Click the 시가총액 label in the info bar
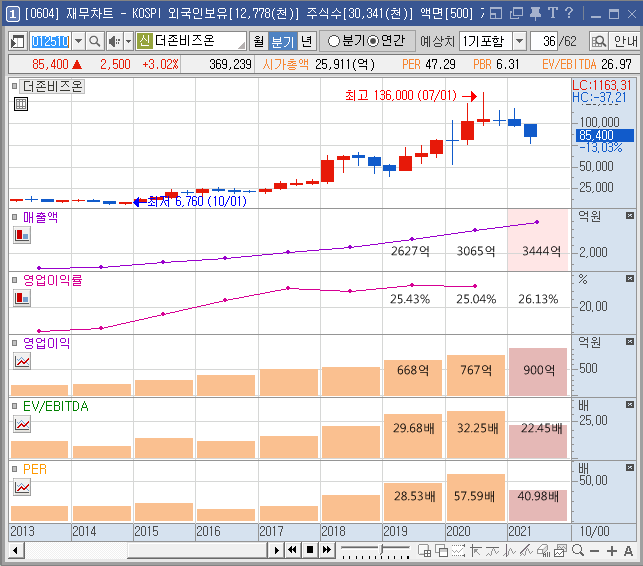643x566 pixels. (285, 64)
